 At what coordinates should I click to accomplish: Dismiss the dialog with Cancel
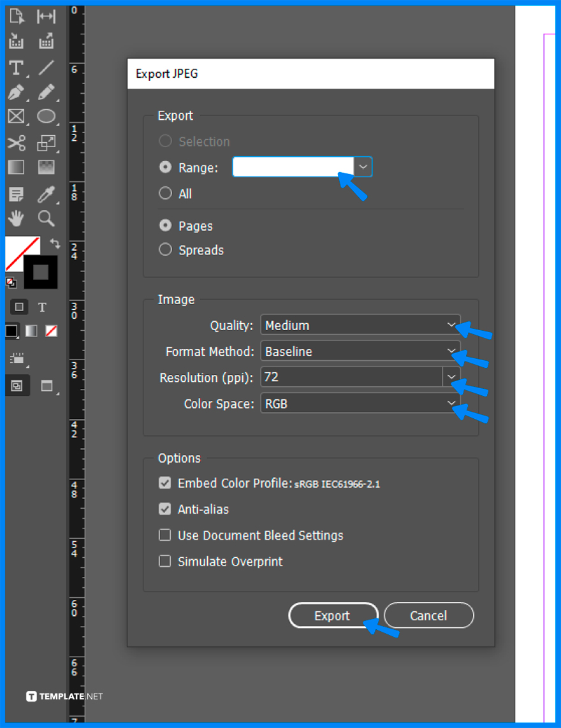pyautogui.click(x=428, y=615)
